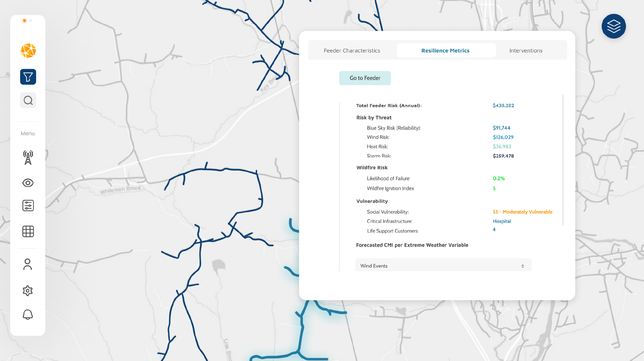Image resolution: width=644 pixels, height=361 pixels.
Task: Open the settings gear icon
Action: pos(28,291)
